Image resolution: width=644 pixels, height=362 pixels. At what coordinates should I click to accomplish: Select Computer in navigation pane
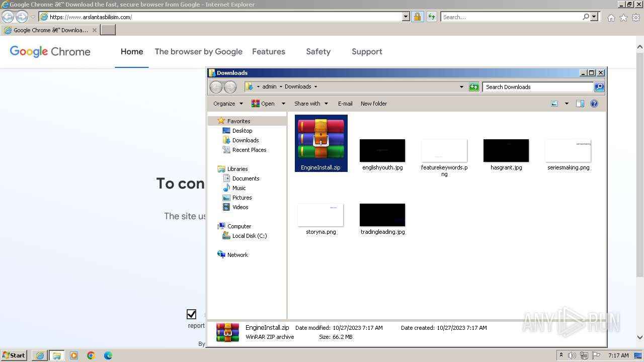coord(239,226)
